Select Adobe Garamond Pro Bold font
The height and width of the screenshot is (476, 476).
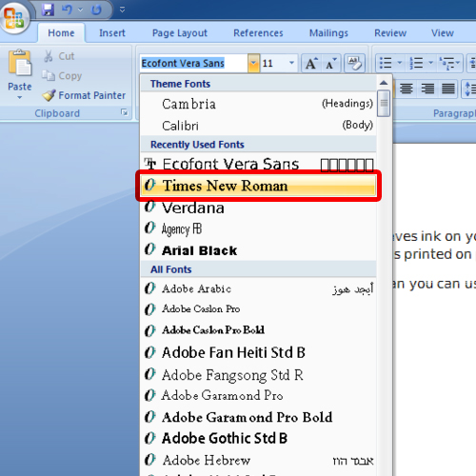pyautogui.click(x=258, y=417)
